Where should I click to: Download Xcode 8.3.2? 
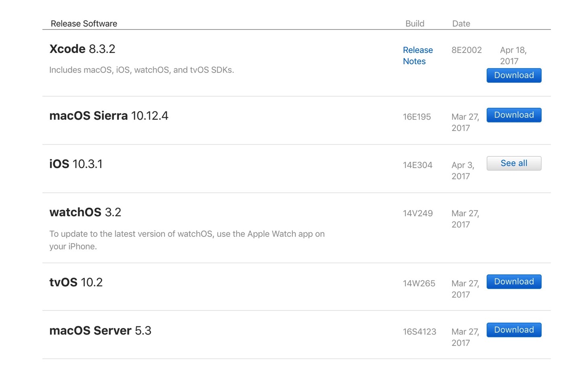tap(514, 75)
